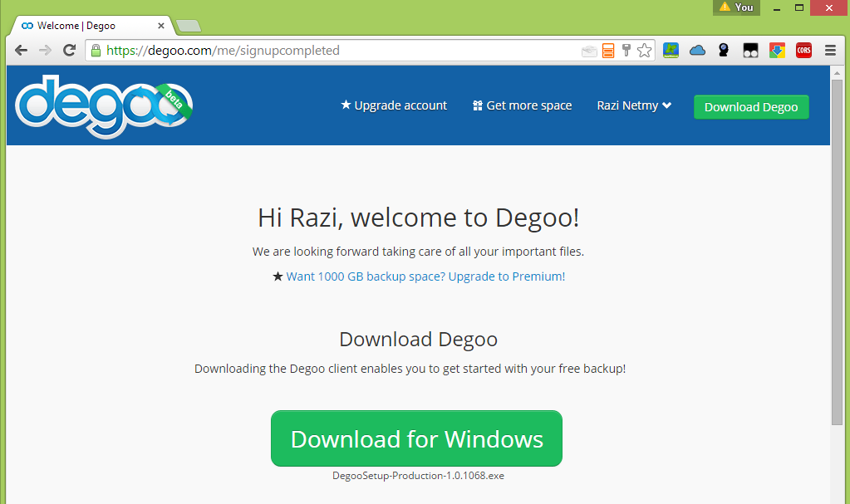Screen dimensions: 850x504
Task: Open a new browser tab
Action: tap(189, 26)
